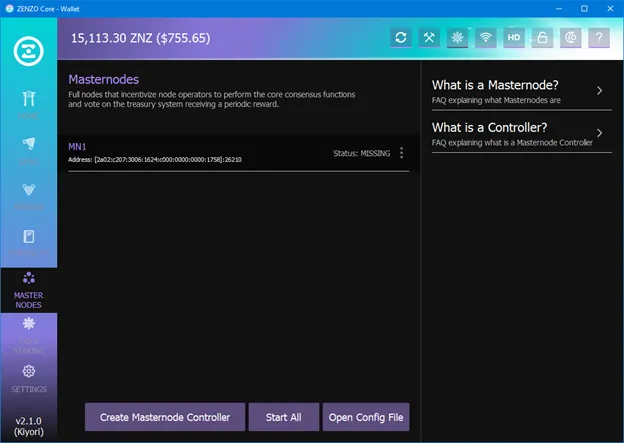Open the Cold Staking section

(29, 336)
